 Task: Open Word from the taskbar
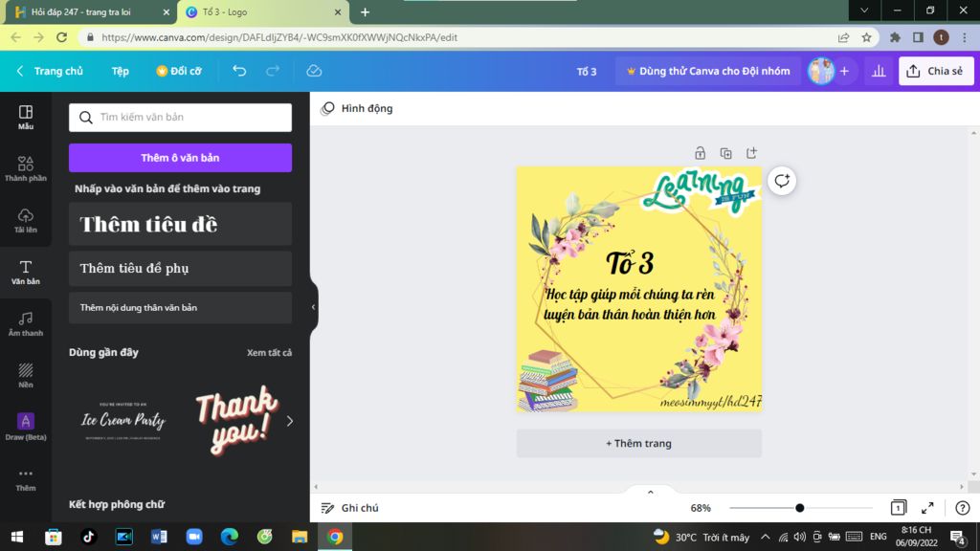point(159,537)
